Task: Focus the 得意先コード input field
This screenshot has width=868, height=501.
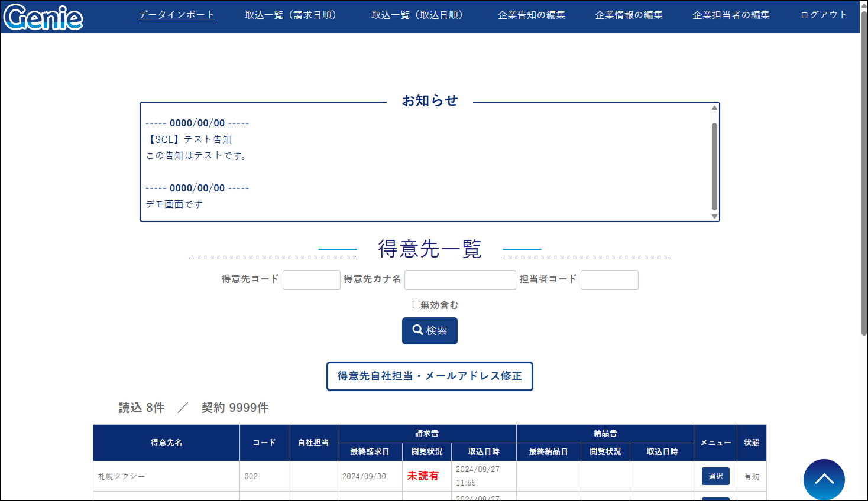Action: (x=312, y=280)
